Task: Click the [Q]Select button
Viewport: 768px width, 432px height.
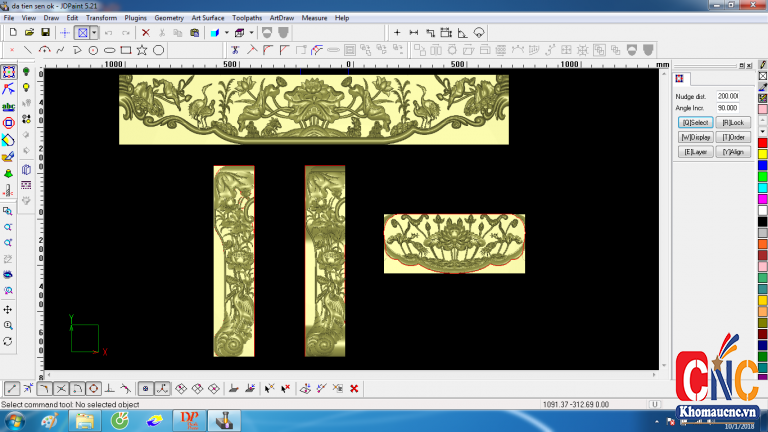Action: coord(695,122)
